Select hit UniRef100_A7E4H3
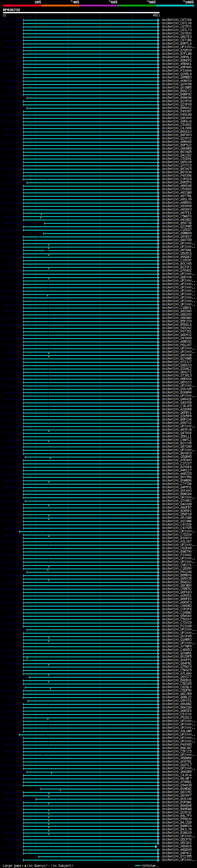197x868 pixels. (x=177, y=460)
